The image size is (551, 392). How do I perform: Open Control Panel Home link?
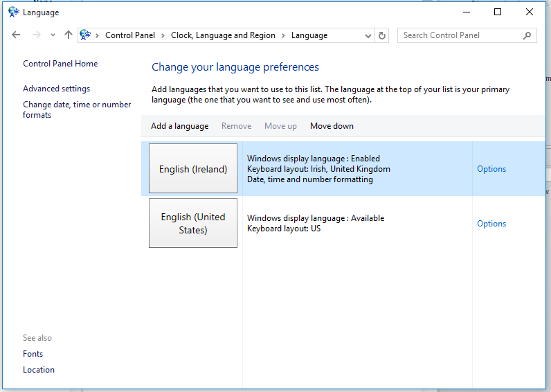60,64
